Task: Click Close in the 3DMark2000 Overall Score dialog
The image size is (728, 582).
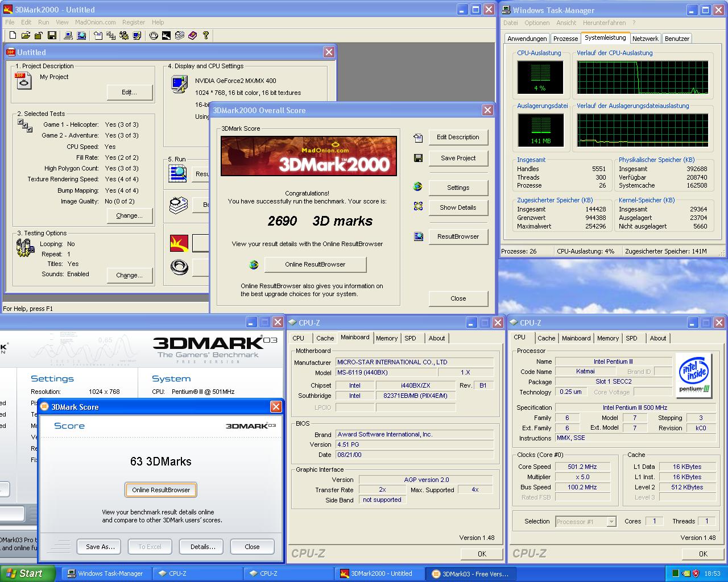Action: (x=458, y=298)
